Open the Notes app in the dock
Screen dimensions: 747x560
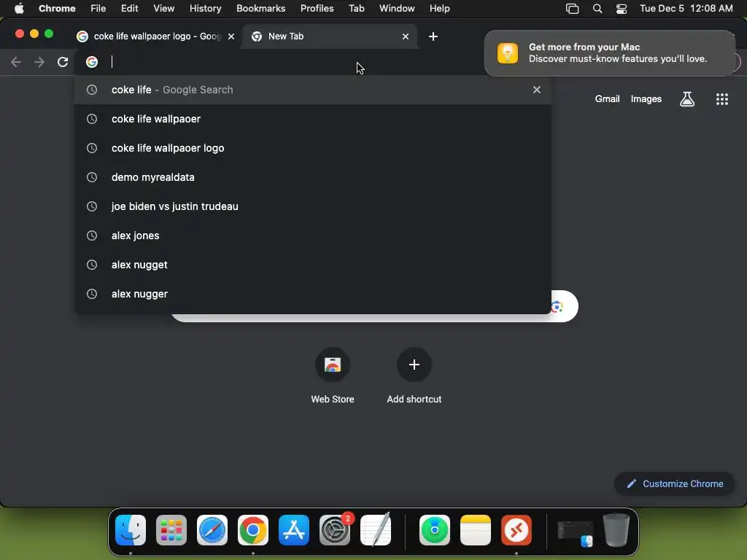476,530
